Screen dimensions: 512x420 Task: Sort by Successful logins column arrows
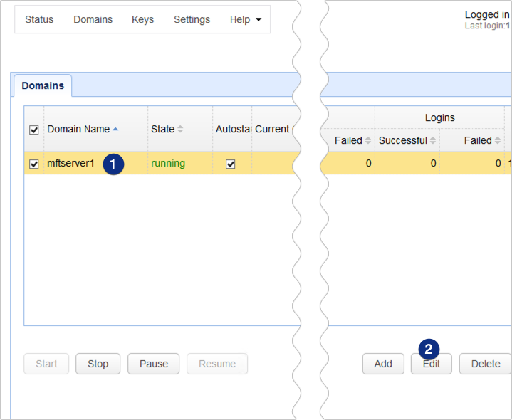[432, 141]
